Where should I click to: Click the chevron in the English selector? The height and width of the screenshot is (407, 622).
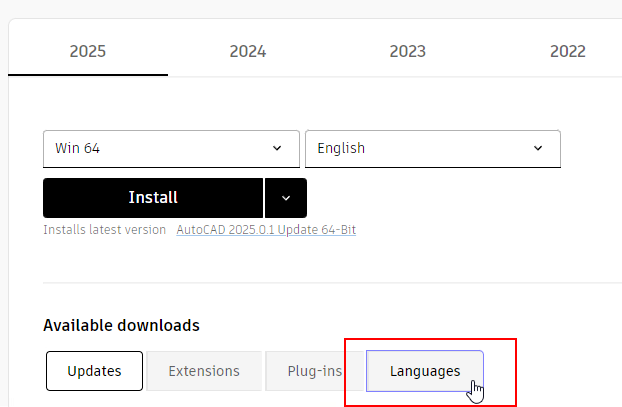[538, 148]
